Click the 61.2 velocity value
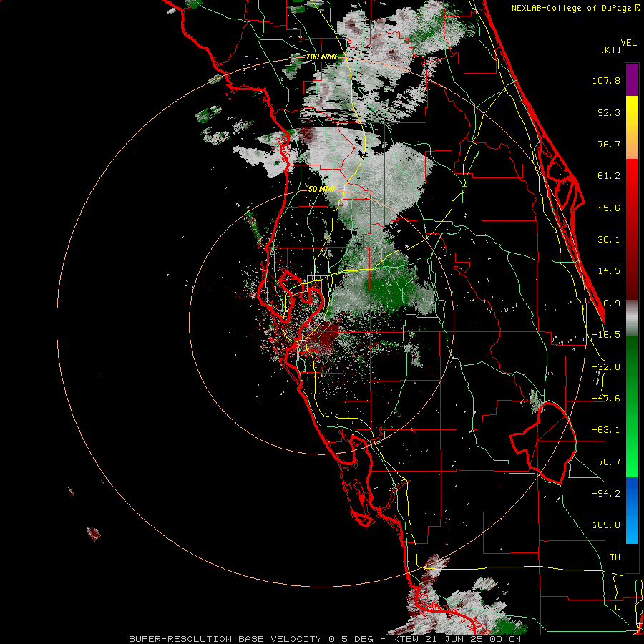Image resolution: width=644 pixels, height=644 pixels. (x=609, y=176)
